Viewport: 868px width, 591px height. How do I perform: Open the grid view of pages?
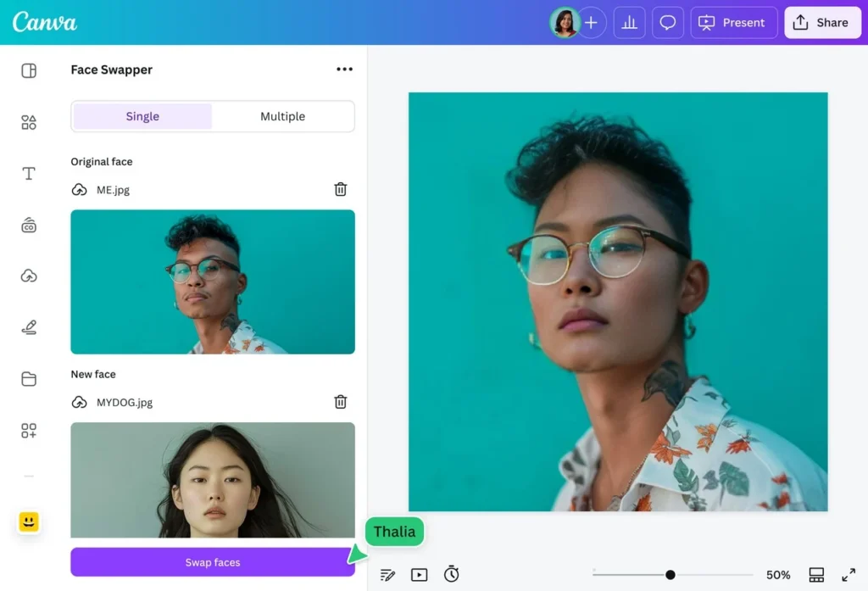[x=816, y=574]
